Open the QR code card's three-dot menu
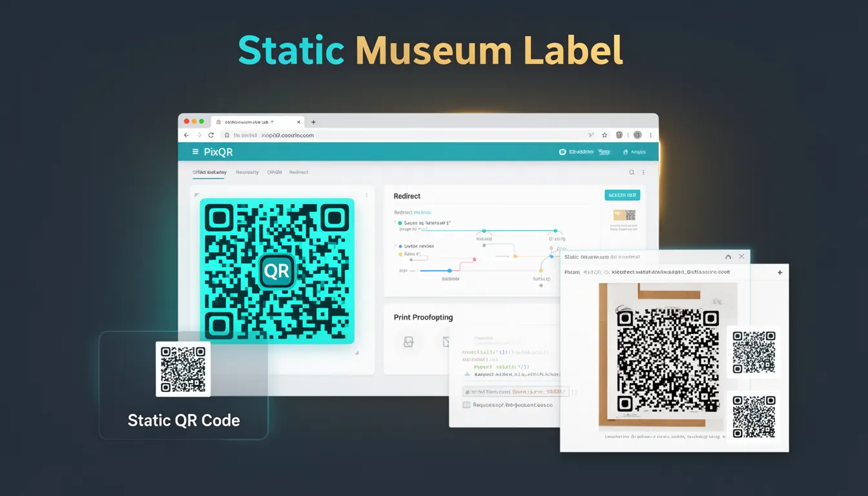 [366, 195]
